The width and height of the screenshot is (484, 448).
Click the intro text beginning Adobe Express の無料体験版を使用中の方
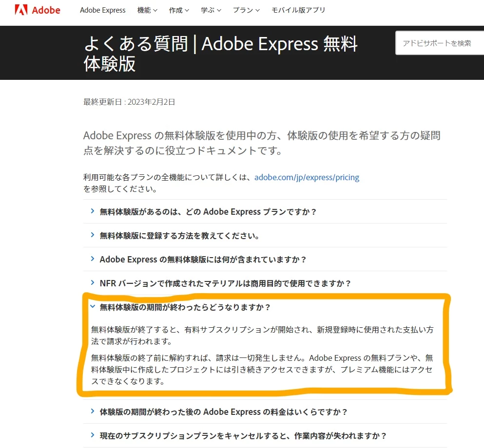[x=262, y=143]
